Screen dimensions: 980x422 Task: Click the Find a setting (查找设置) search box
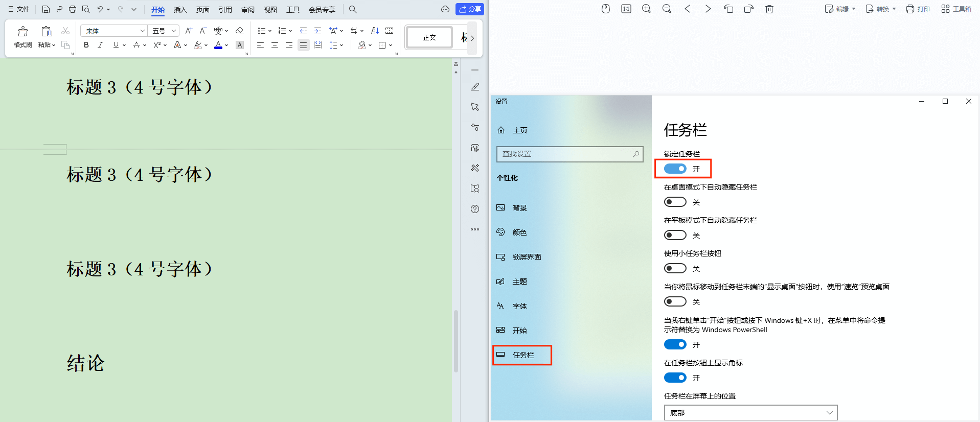point(570,154)
